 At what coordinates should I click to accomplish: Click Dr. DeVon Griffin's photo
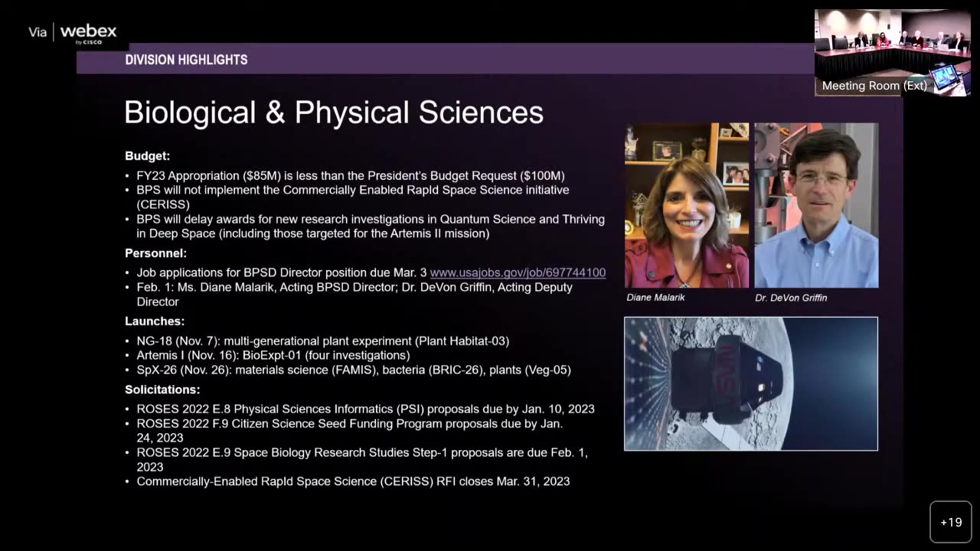click(x=816, y=205)
